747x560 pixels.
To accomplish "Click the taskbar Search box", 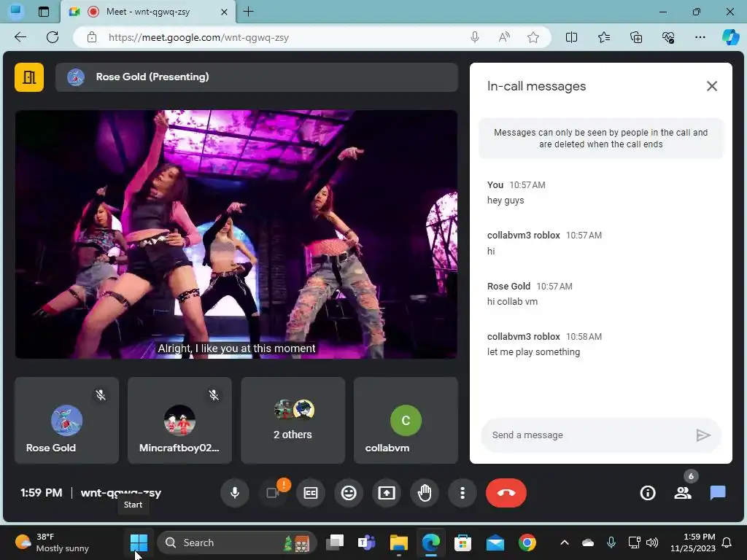I will (237, 542).
